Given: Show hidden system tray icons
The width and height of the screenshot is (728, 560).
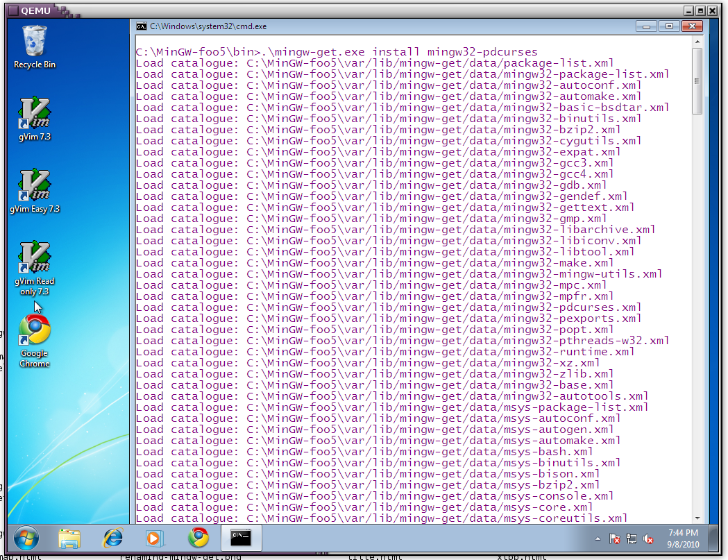Looking at the screenshot, I should point(598,538).
